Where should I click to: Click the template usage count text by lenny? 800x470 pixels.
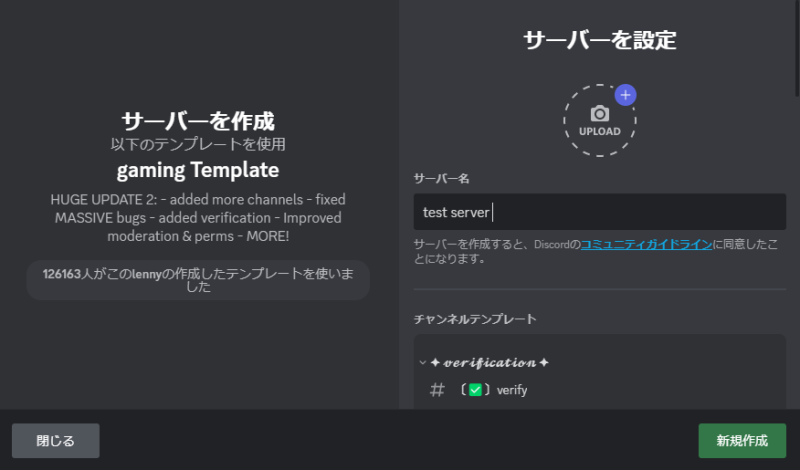click(x=198, y=280)
